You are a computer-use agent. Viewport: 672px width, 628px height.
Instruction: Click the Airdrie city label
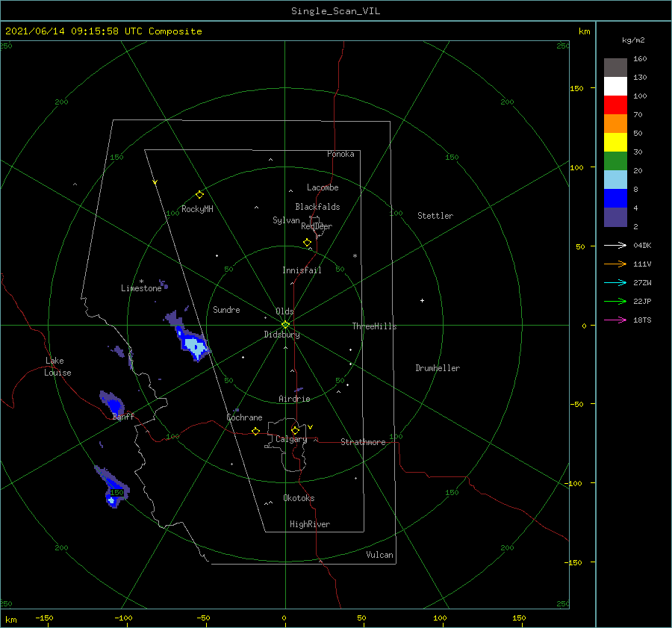click(294, 399)
